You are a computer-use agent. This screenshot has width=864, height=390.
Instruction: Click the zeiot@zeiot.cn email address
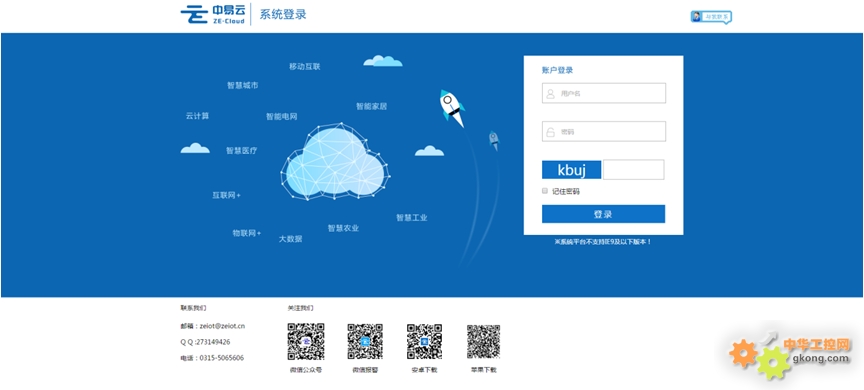point(223,326)
